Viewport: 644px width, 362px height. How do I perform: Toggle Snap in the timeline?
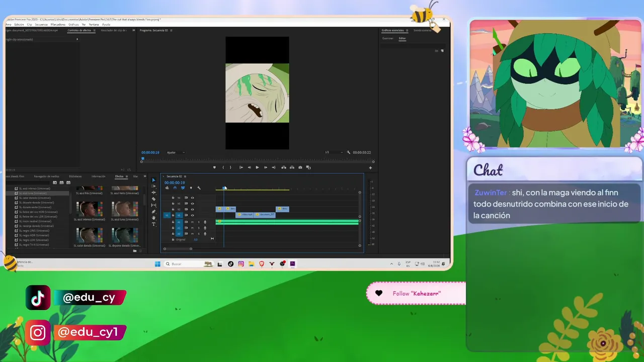[175, 188]
